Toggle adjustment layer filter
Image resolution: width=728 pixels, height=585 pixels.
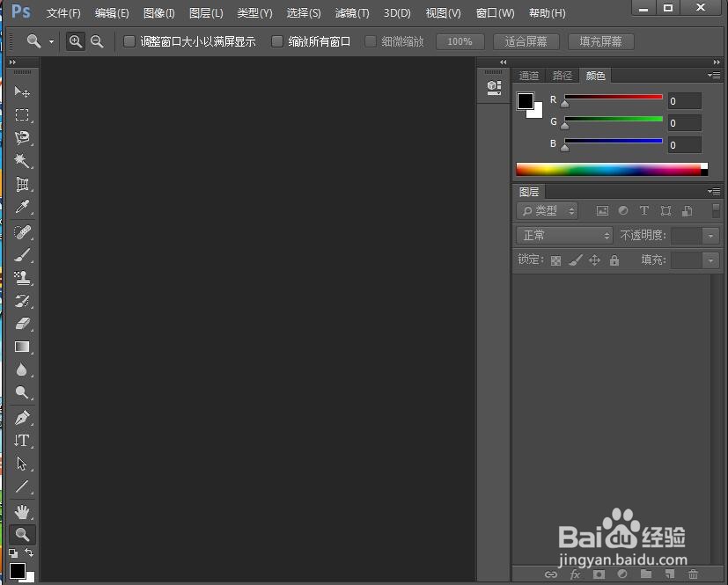coord(623,211)
